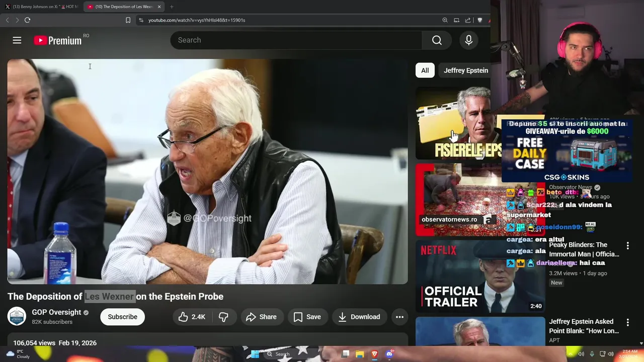Download the video

click(359, 317)
